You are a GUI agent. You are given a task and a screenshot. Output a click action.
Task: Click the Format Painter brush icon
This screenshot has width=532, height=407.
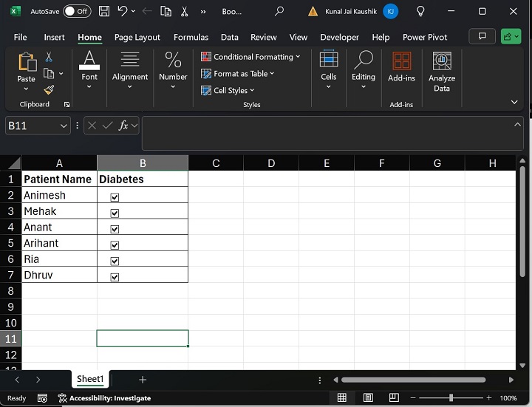click(x=49, y=89)
